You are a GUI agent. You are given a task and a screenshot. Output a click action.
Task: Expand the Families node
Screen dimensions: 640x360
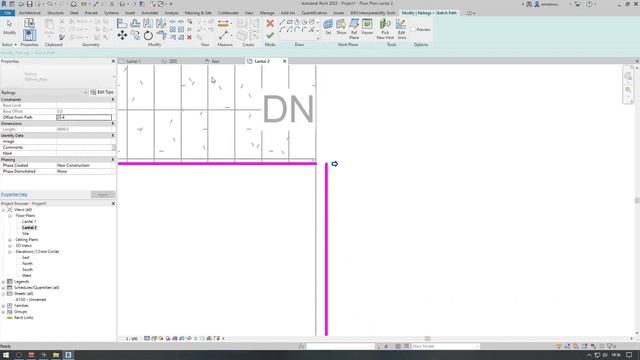3,306
